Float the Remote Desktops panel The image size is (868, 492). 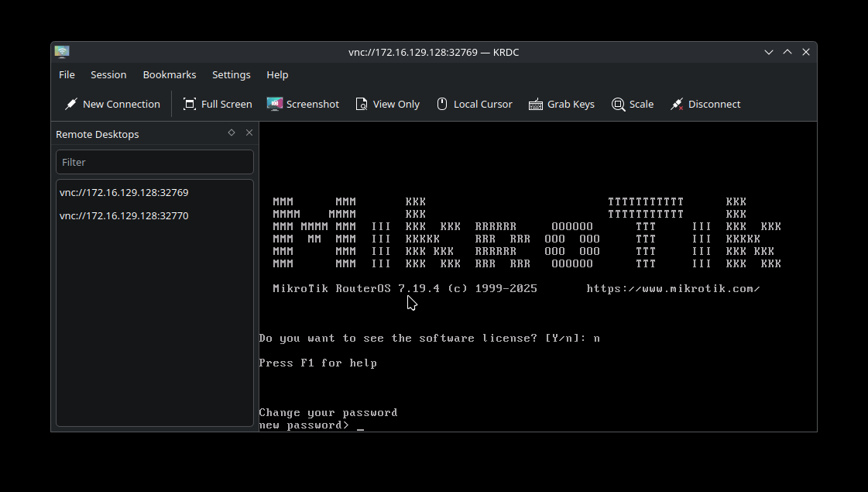click(232, 132)
